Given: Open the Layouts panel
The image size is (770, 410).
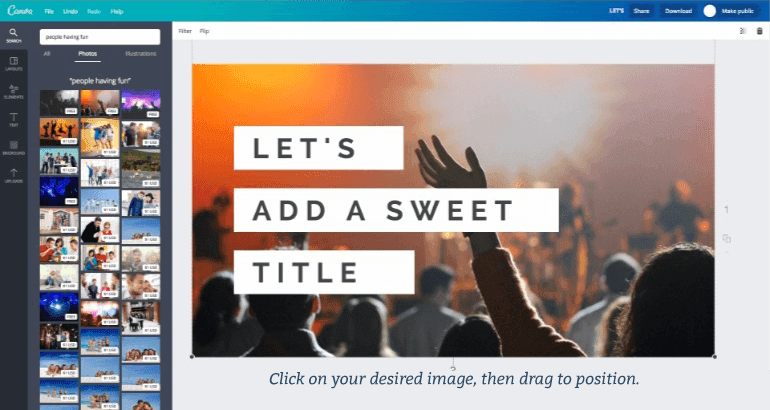Looking at the screenshot, I should [13, 63].
